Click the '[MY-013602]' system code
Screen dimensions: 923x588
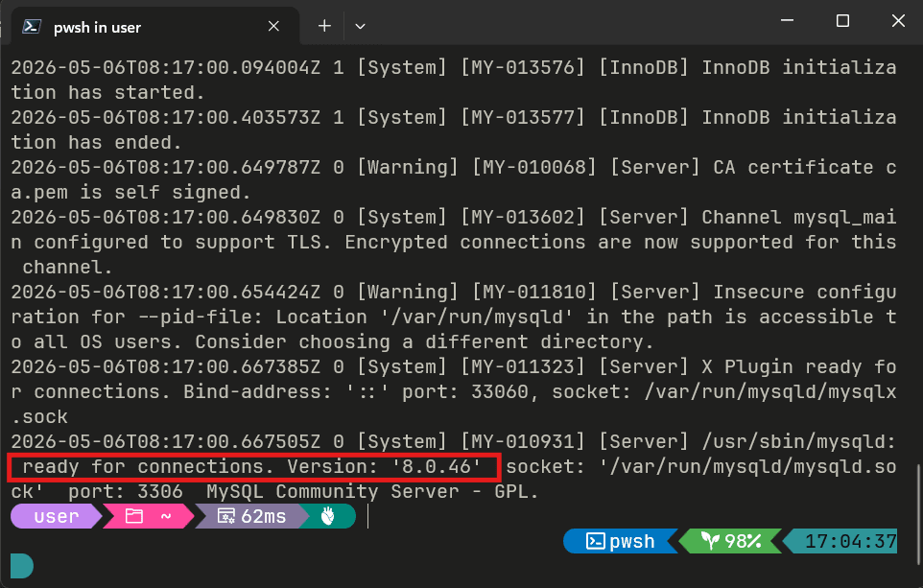click(x=522, y=217)
